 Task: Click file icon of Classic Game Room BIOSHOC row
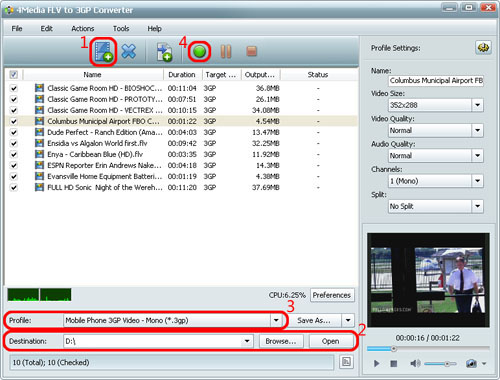[39, 88]
